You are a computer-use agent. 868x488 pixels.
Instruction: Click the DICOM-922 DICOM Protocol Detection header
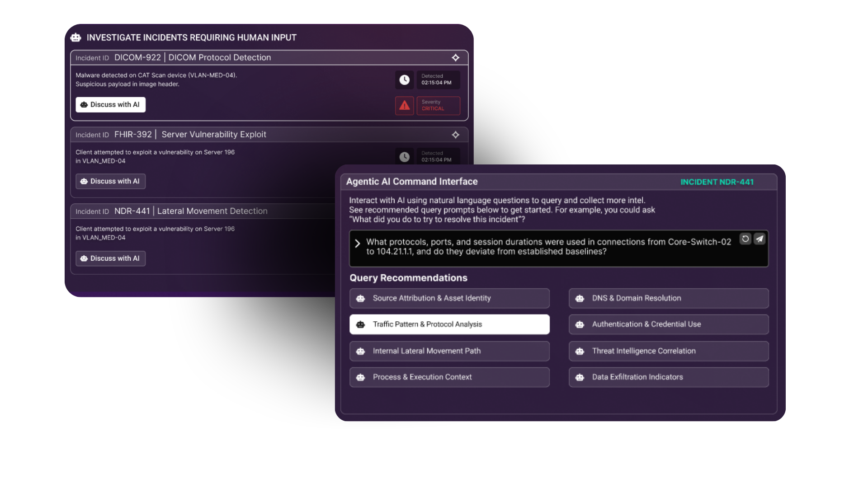pos(269,57)
